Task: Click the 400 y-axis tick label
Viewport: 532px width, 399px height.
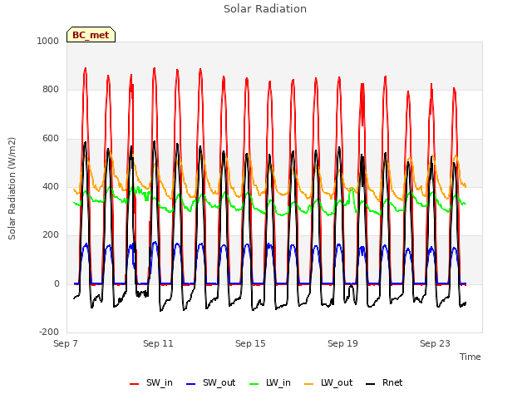Action: (x=51, y=186)
